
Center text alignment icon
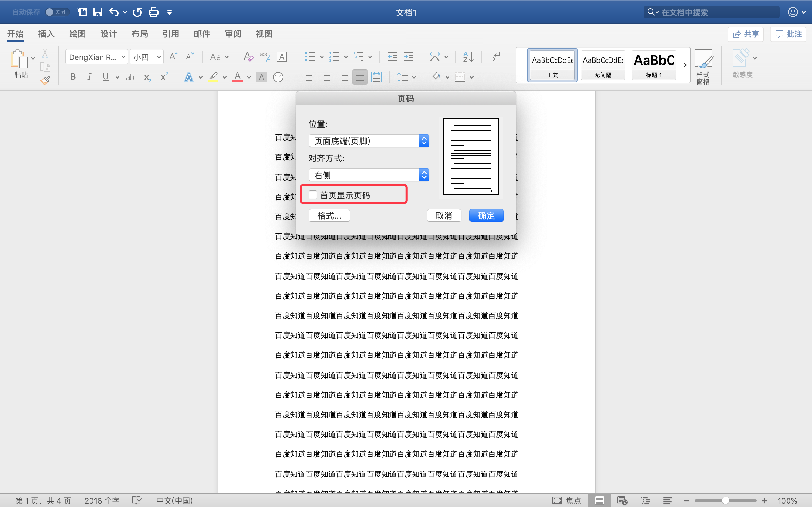[327, 77]
